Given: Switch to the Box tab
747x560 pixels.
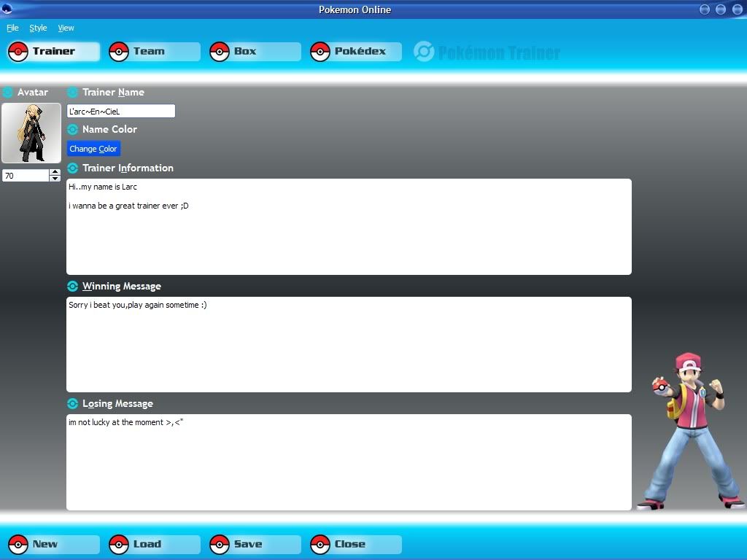Looking at the screenshot, I should coord(255,52).
